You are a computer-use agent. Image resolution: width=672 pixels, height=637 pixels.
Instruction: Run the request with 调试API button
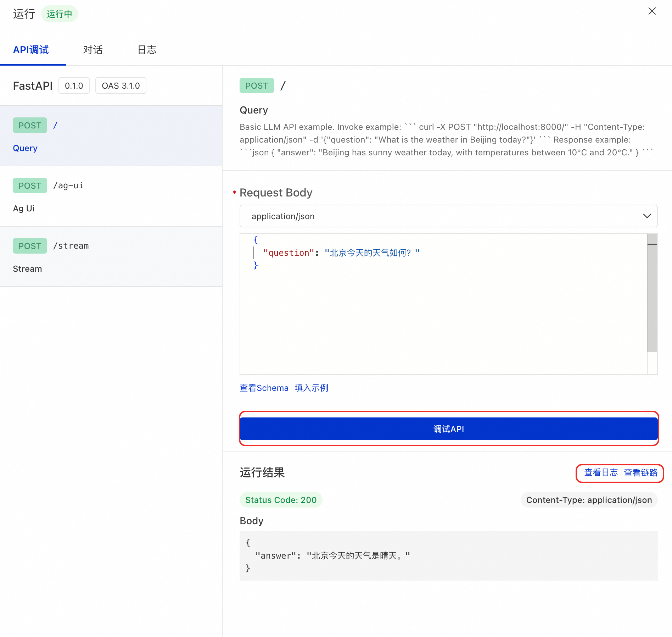click(449, 429)
